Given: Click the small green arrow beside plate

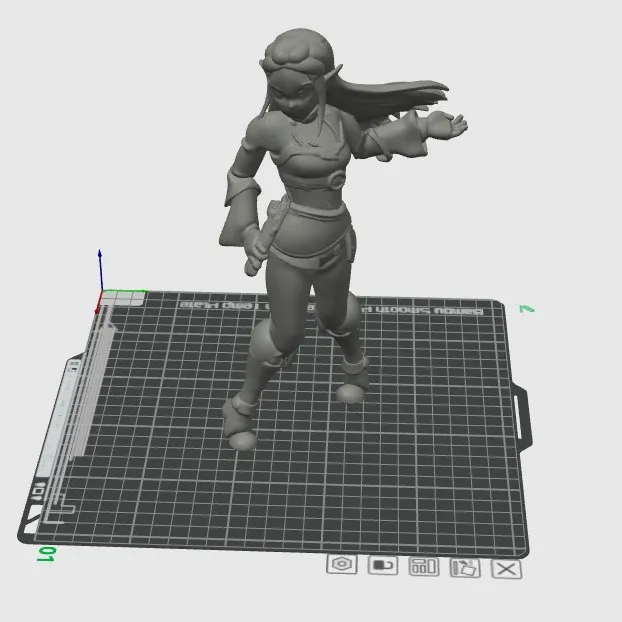Looking at the screenshot, I should click(x=527, y=309).
